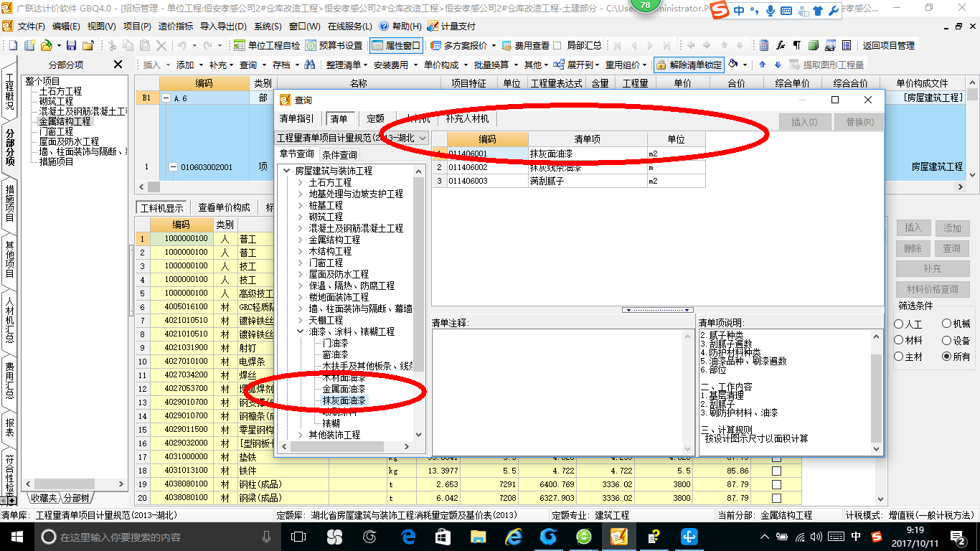The width and height of the screenshot is (980, 551).
Task: Click the 替换(R) button in query dialog
Action: point(859,122)
